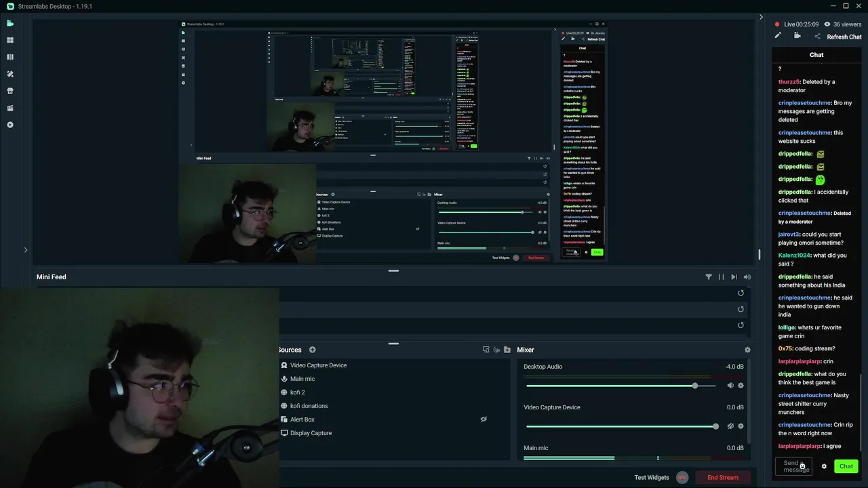Click username Kalenz1024 in chat
This screenshot has width=868, height=488.
[x=794, y=256]
